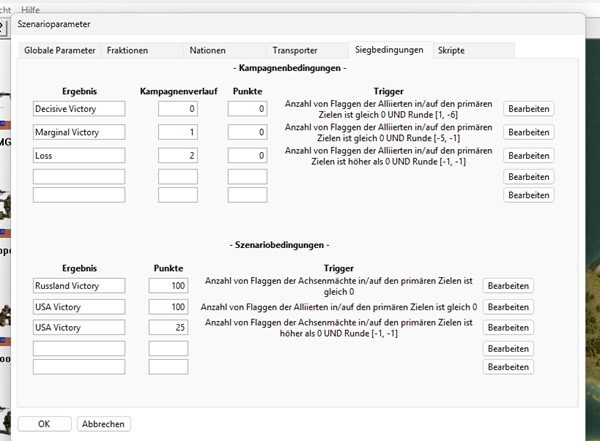
Task: Click Punkte field in Decisive Victory row
Action: point(248,109)
